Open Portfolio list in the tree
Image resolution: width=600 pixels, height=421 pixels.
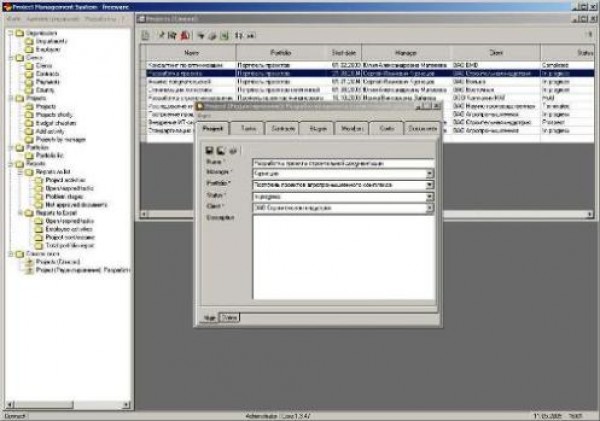(x=50, y=155)
